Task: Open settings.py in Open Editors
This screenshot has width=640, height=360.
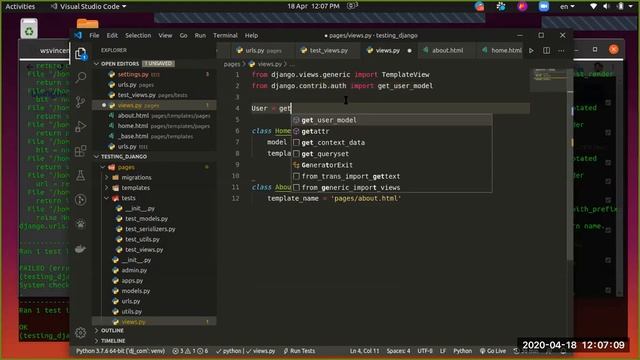Action: click(x=154, y=75)
